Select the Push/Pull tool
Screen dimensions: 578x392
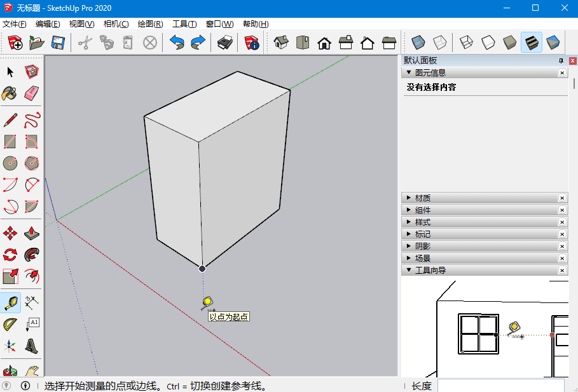(31, 233)
